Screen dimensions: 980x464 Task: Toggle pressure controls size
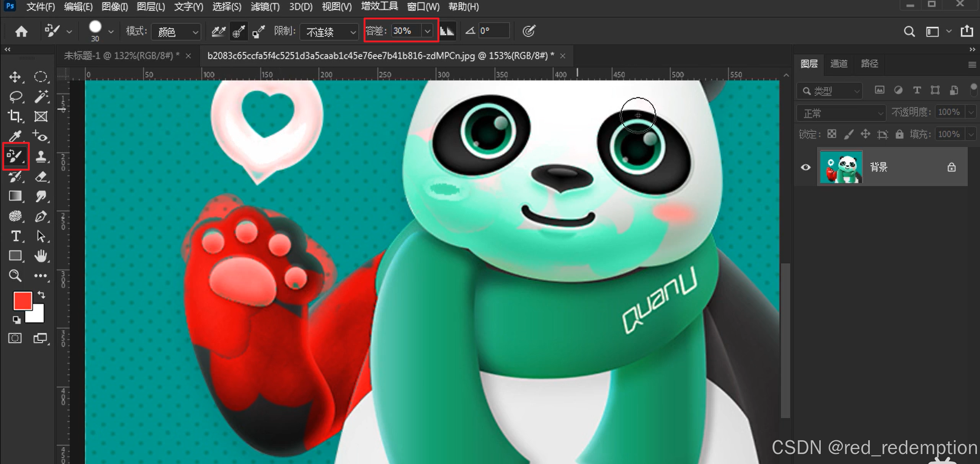click(529, 31)
